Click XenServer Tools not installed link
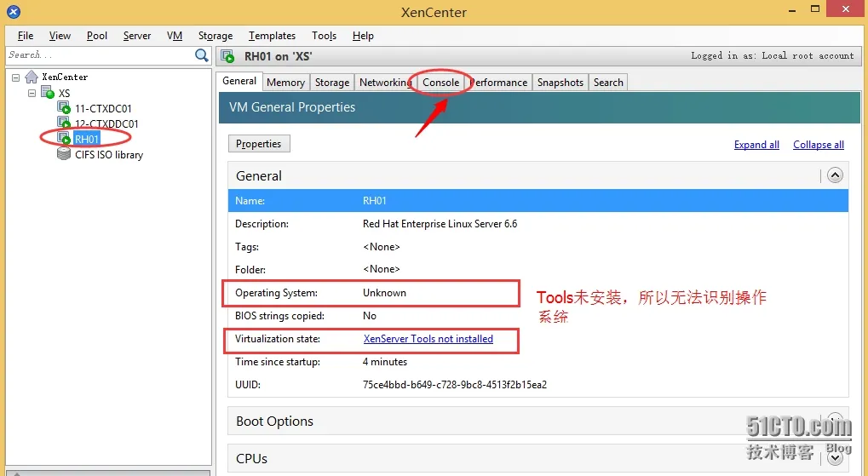 428,339
